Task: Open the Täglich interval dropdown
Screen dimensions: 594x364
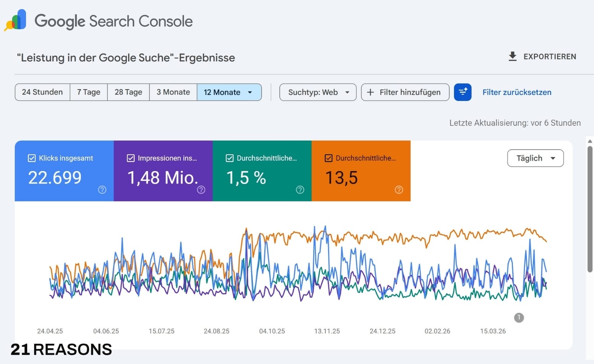Action: pyautogui.click(x=535, y=158)
